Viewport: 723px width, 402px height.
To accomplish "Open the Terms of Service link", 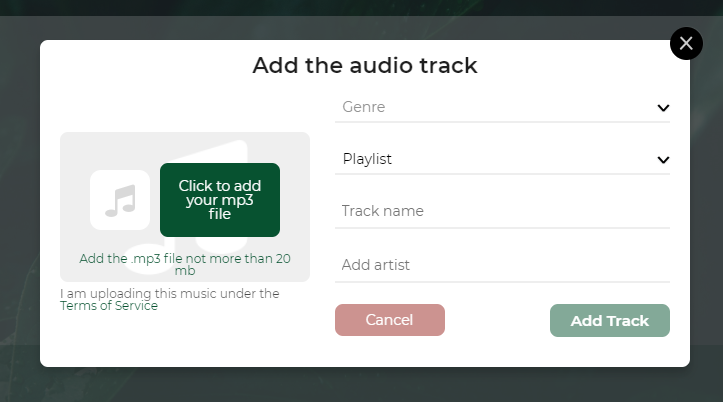I will pos(109,306).
